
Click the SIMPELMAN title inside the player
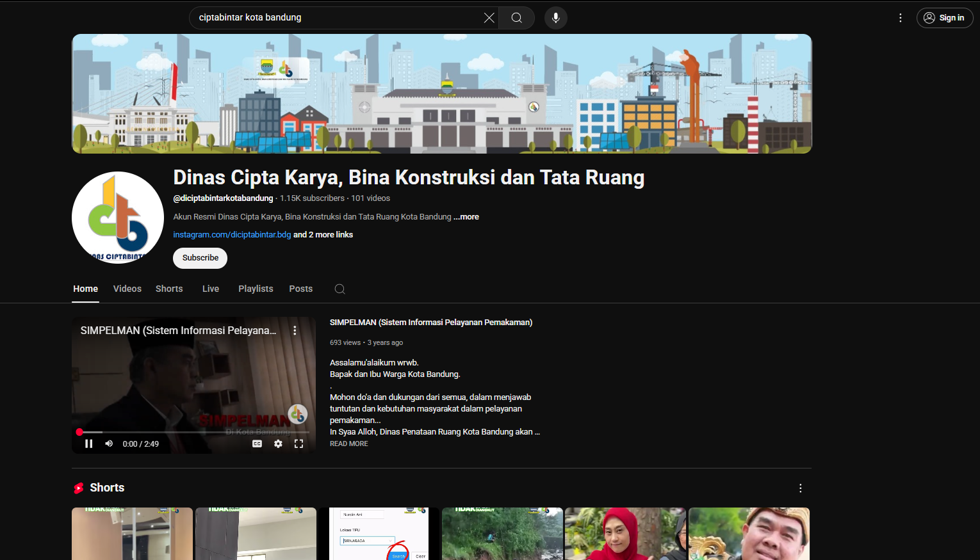(178, 331)
